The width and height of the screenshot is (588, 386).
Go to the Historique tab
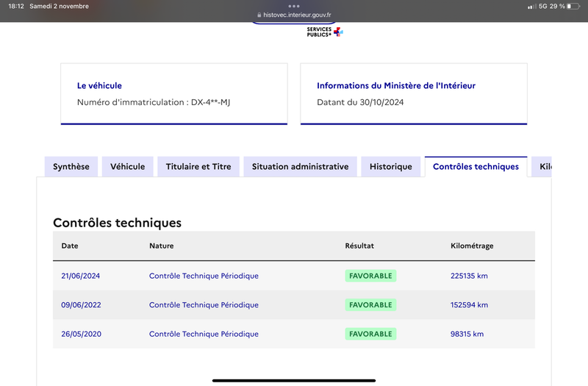tap(391, 167)
